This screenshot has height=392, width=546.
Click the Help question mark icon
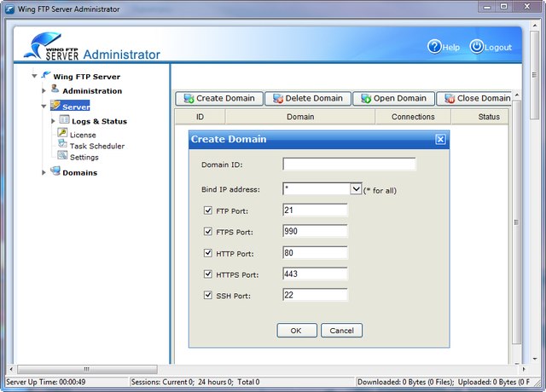[434, 47]
